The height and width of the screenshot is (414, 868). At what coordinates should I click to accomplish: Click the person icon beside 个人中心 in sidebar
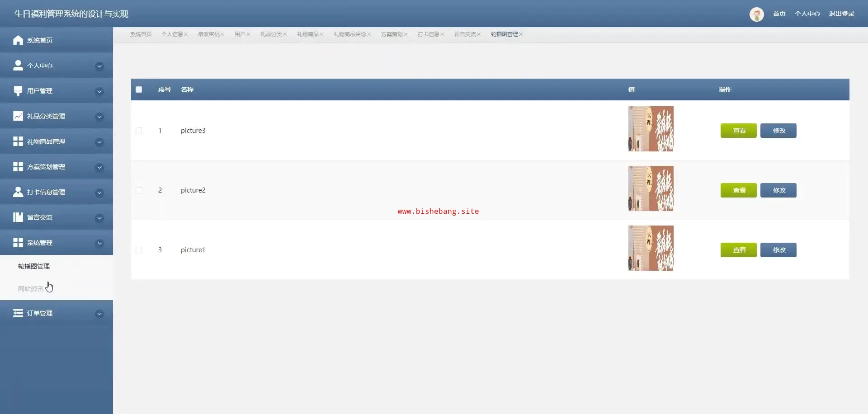point(18,66)
